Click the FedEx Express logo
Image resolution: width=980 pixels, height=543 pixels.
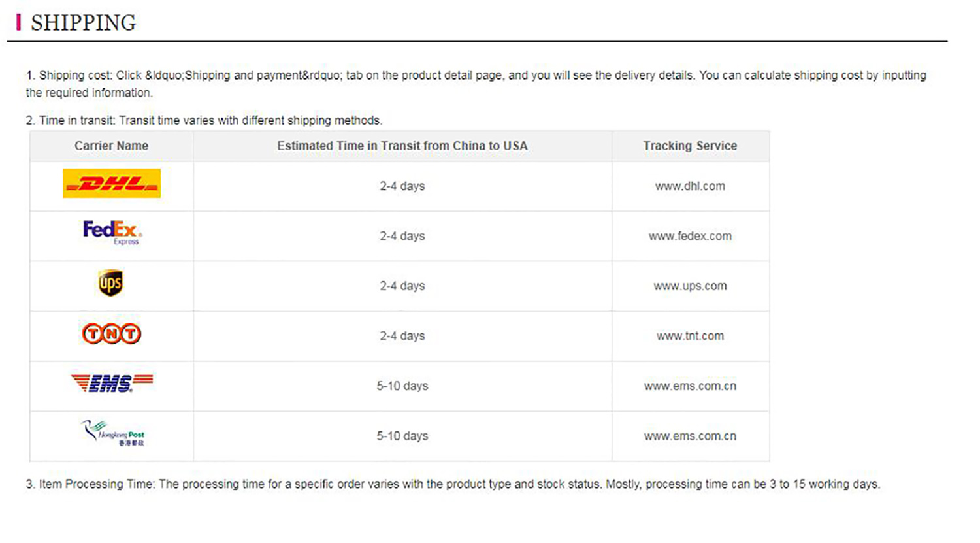pos(112,232)
